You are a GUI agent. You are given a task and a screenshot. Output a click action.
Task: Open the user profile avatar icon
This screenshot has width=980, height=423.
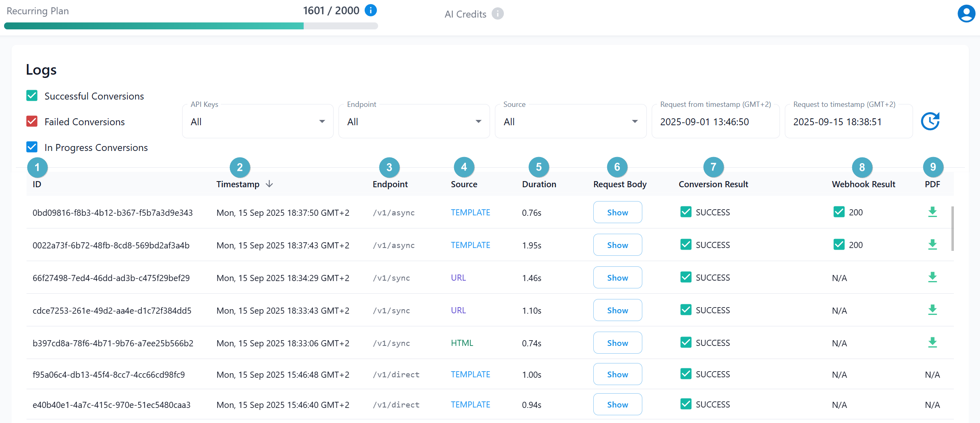pyautogui.click(x=967, y=13)
